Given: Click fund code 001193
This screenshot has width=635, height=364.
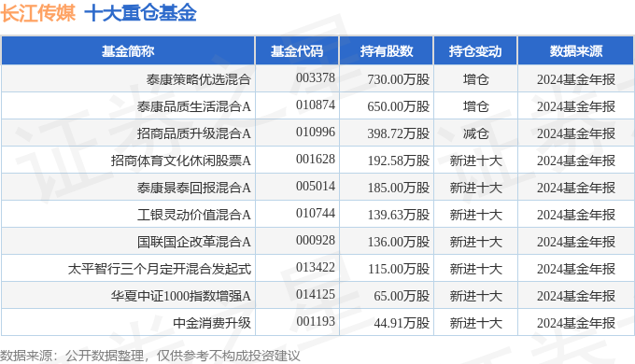Looking at the screenshot, I should [316, 321].
